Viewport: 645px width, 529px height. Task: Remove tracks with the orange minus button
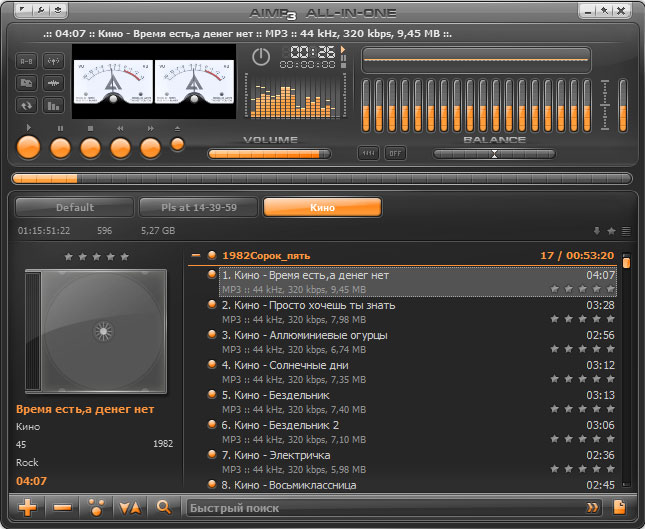(63, 508)
